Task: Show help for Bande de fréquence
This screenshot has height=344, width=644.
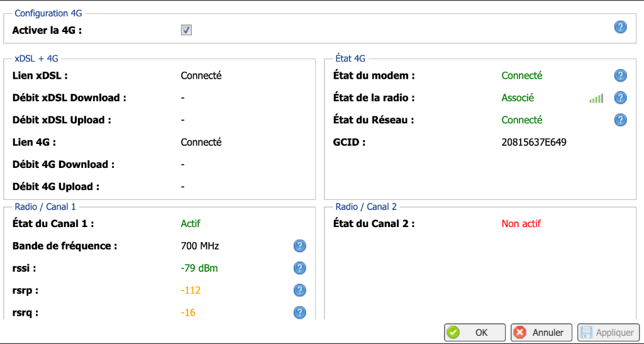Action: (x=300, y=246)
